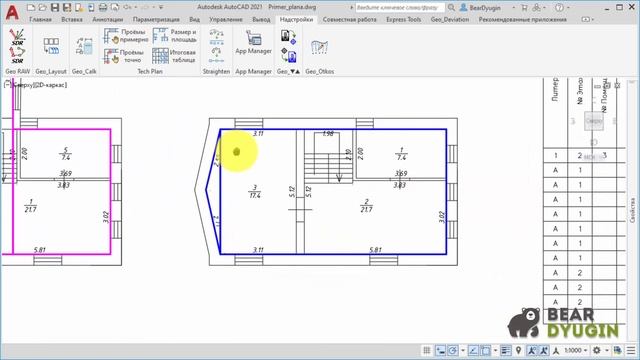Click the upper Geo_▼▲ panel icon
Screen dimensions: 640x360
coord(288,37)
